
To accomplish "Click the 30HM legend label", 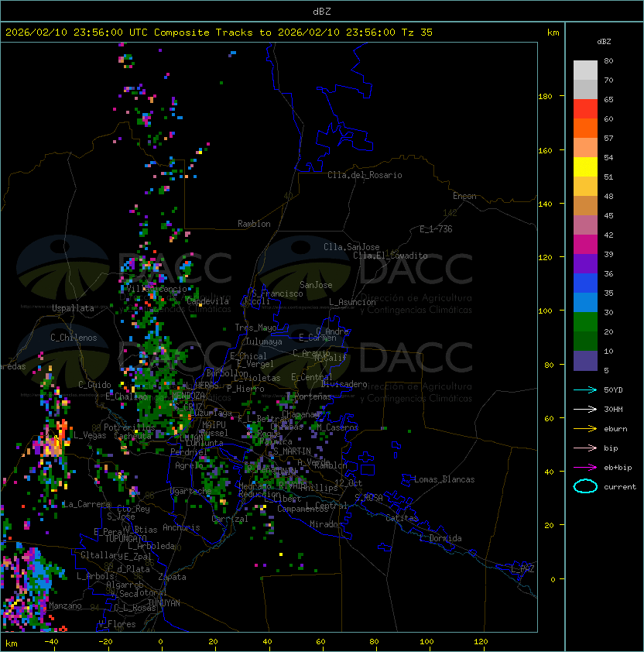I will pyautogui.click(x=613, y=409).
